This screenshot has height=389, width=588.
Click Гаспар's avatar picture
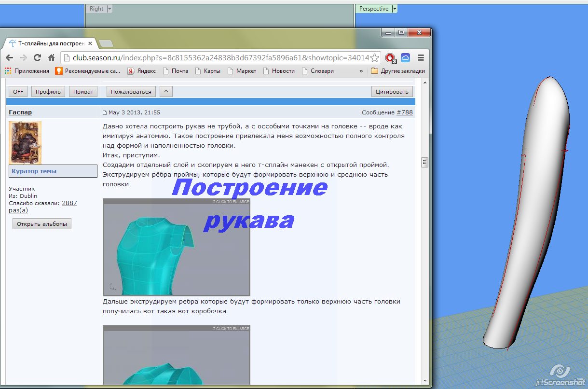[x=25, y=142]
